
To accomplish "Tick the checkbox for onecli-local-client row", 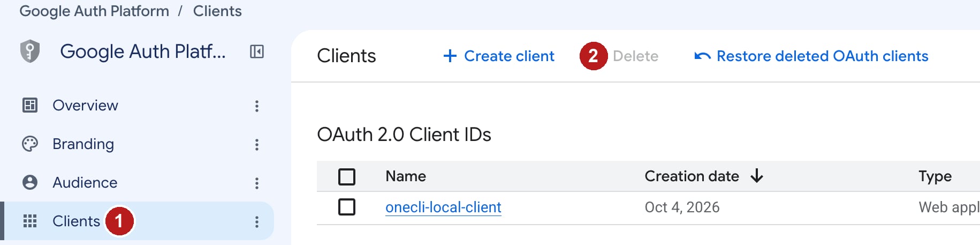I will point(347,206).
